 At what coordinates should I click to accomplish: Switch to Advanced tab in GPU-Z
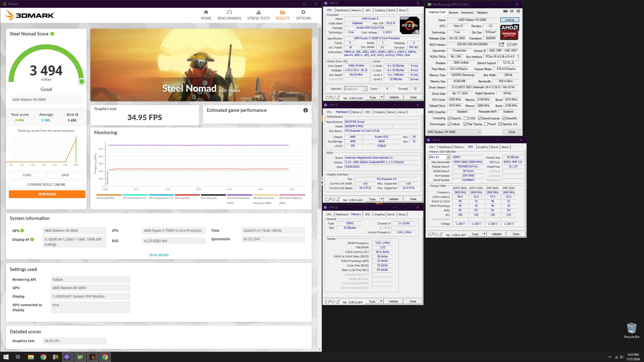click(x=467, y=12)
